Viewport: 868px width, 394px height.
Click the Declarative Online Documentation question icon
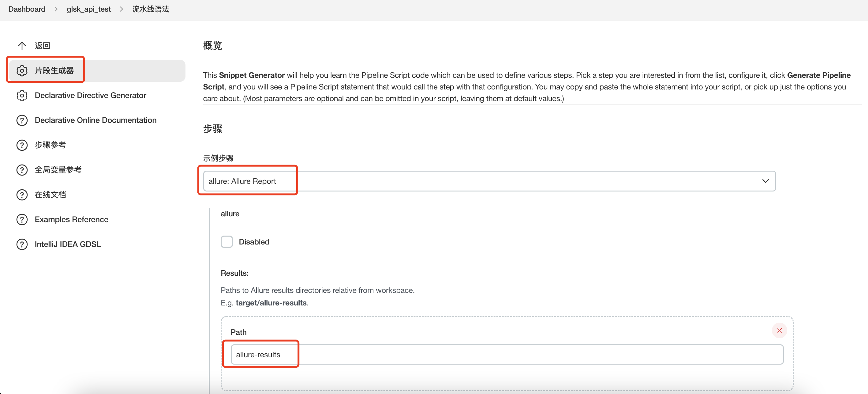[x=22, y=120]
